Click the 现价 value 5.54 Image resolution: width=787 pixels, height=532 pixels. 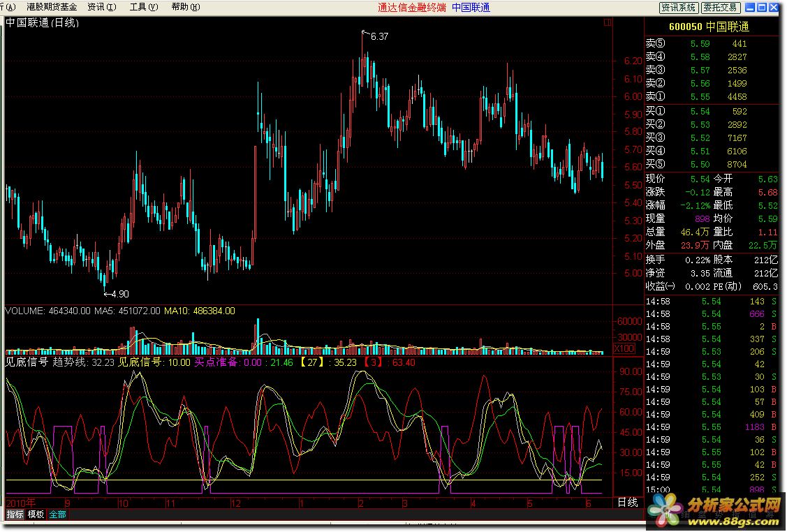(x=700, y=179)
